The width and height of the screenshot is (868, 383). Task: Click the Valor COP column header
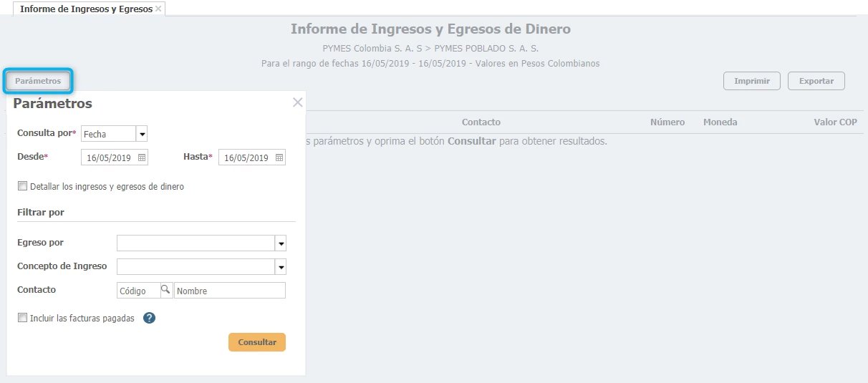pos(835,122)
